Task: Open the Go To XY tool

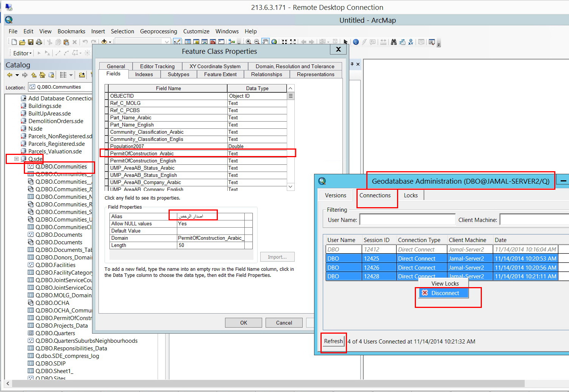Action: 411,42
